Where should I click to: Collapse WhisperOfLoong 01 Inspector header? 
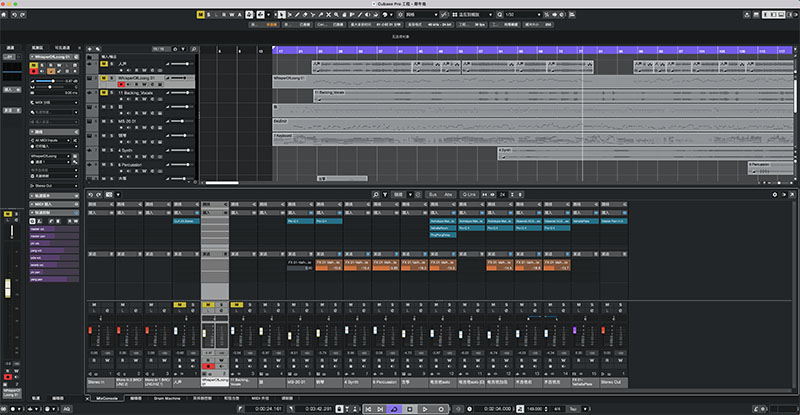point(54,57)
